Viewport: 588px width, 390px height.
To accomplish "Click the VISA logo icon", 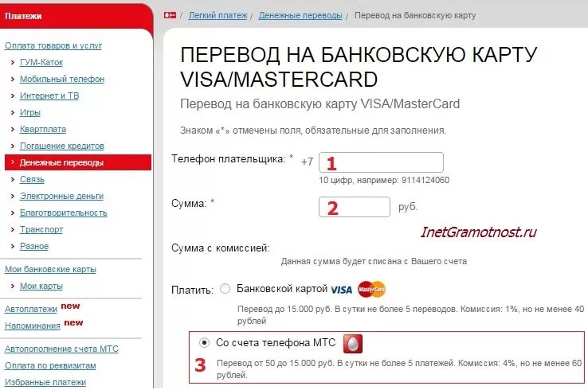I will coord(341,289).
